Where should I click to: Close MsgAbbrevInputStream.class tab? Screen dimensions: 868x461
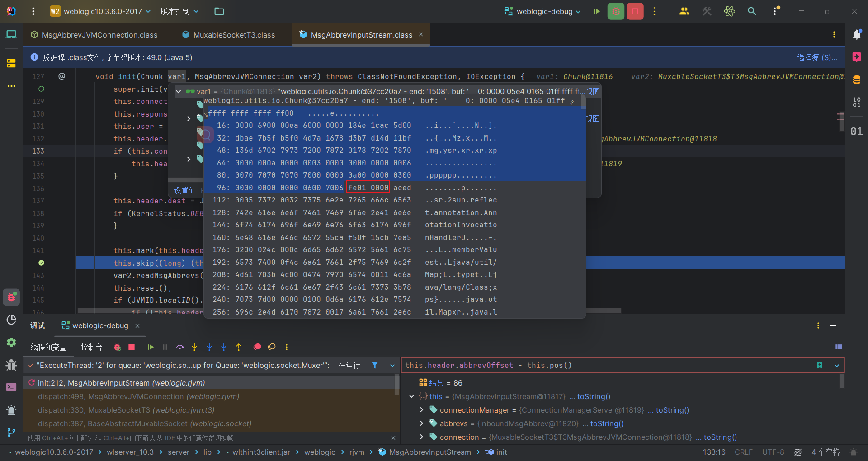(421, 34)
